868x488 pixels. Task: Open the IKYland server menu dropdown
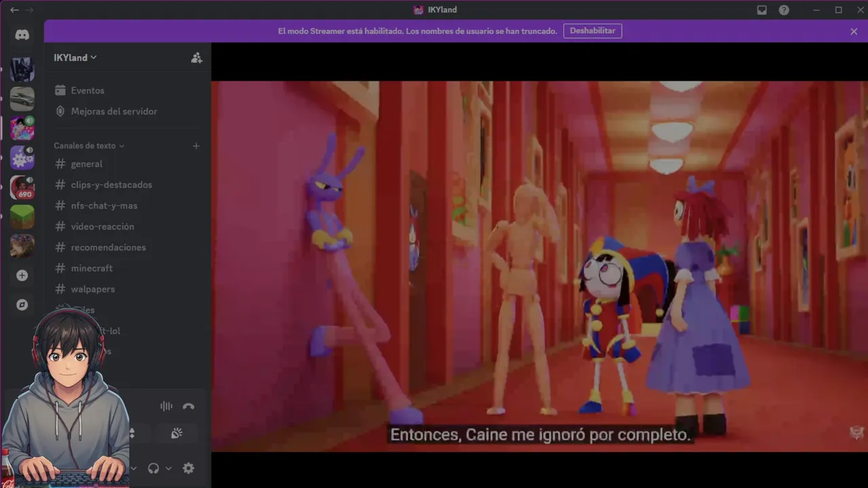(x=75, y=58)
